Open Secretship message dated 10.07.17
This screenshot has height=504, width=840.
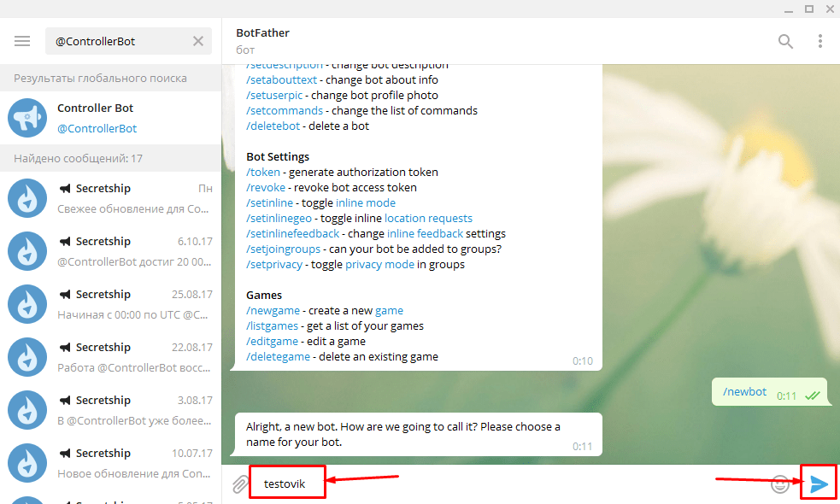(110, 463)
